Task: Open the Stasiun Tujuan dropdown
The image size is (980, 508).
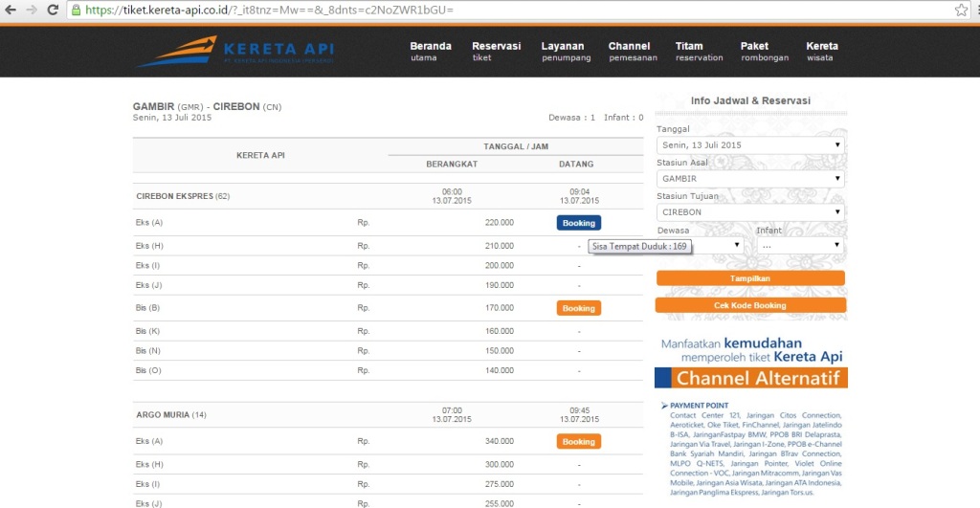Action: (749, 212)
